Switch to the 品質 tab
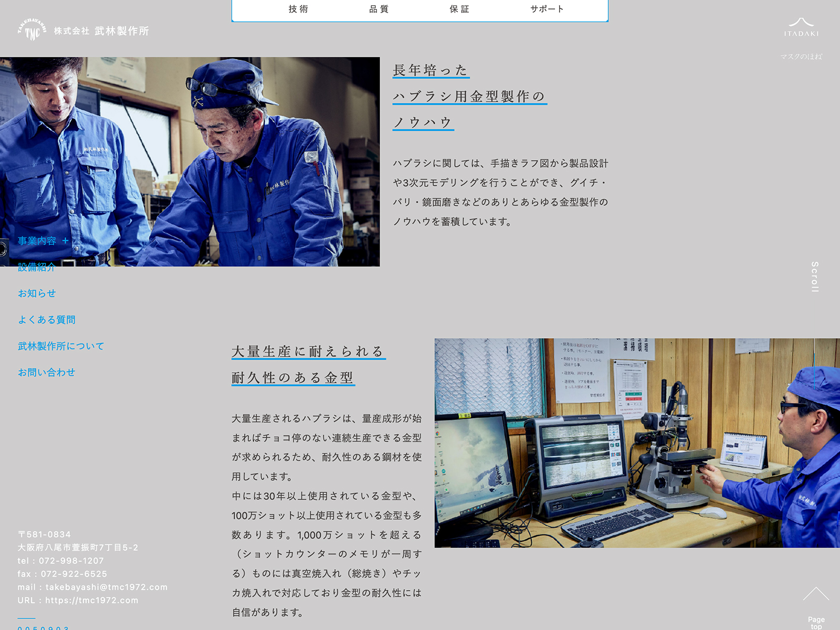Image resolution: width=840 pixels, height=630 pixels. (x=379, y=9)
